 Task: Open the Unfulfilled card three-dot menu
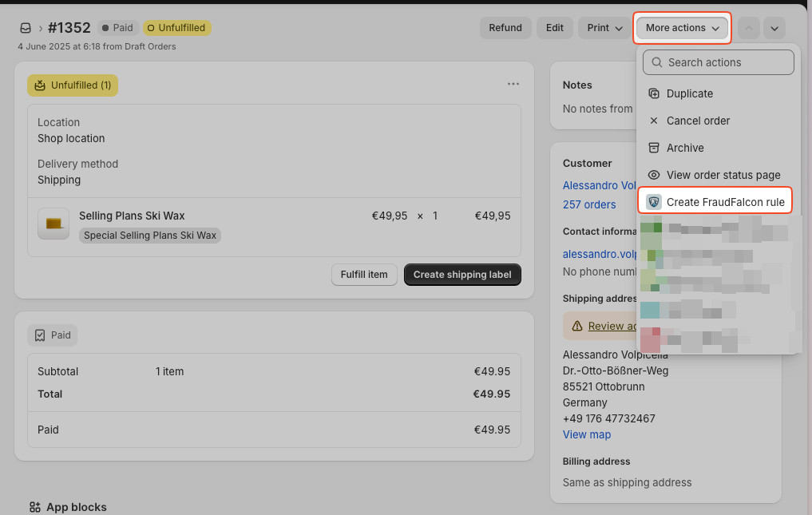click(513, 84)
